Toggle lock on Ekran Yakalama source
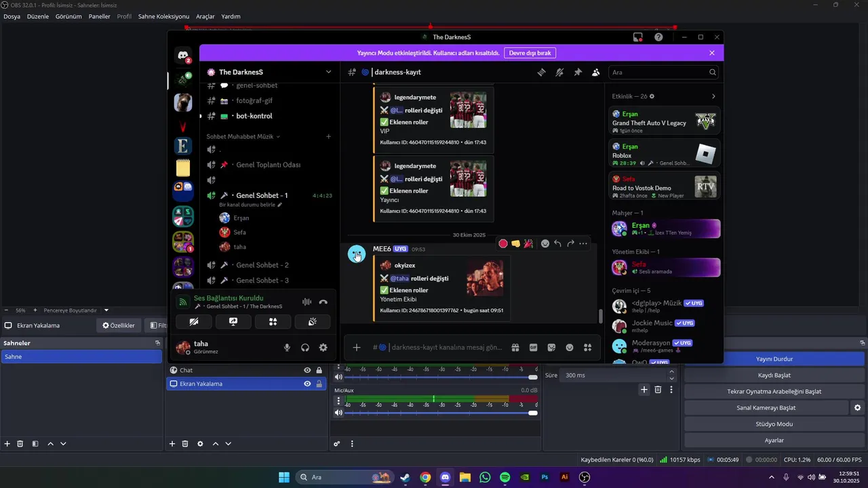The image size is (868, 488). point(319,384)
